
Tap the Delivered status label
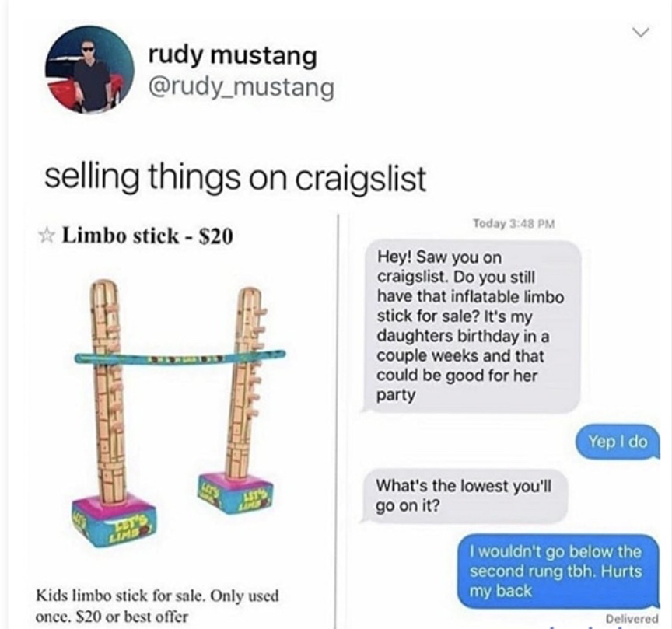coord(632,618)
